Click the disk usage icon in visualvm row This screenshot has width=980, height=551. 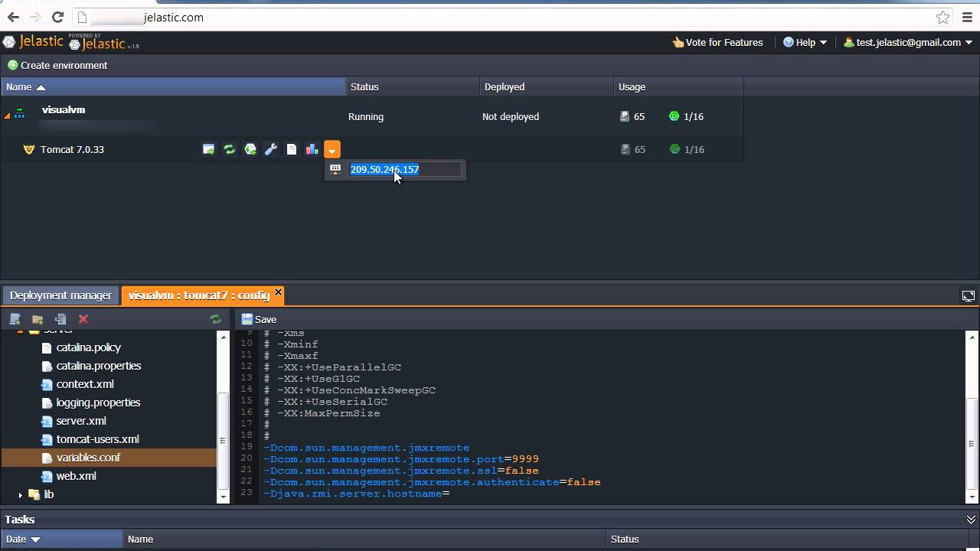tap(625, 116)
